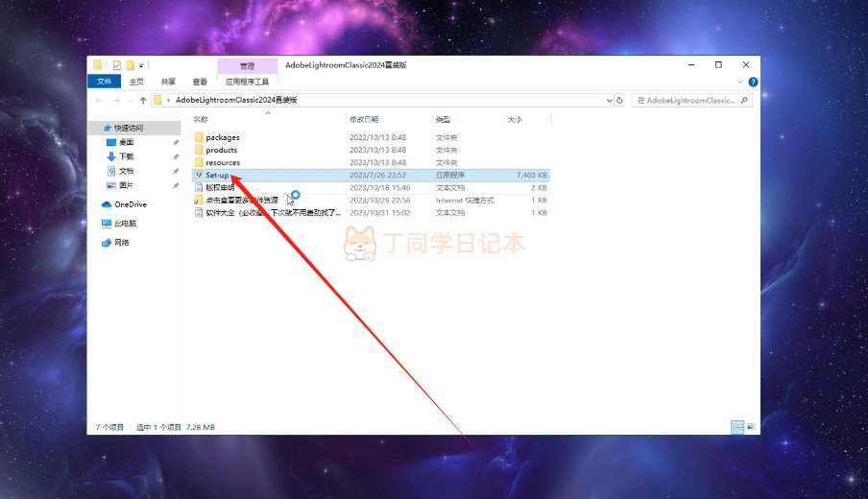Expand the ribbon with the chevron
The width and height of the screenshot is (868, 499).
(x=740, y=82)
